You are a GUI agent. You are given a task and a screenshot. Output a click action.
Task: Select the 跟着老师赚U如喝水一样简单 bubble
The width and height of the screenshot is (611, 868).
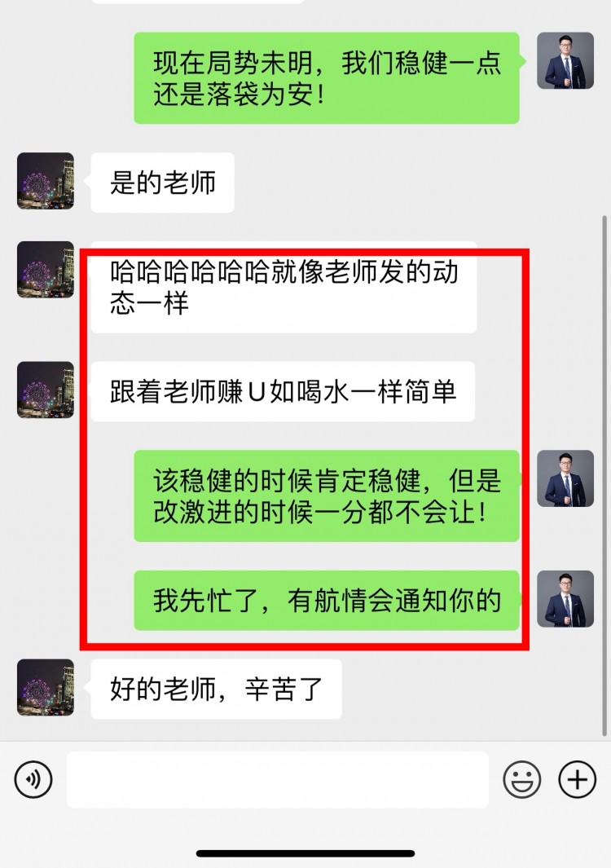point(283,391)
